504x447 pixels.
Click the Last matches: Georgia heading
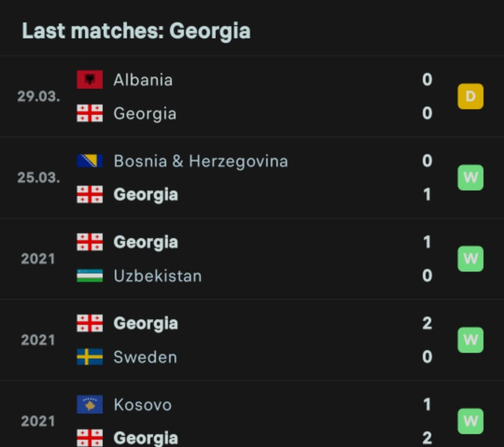136,31
